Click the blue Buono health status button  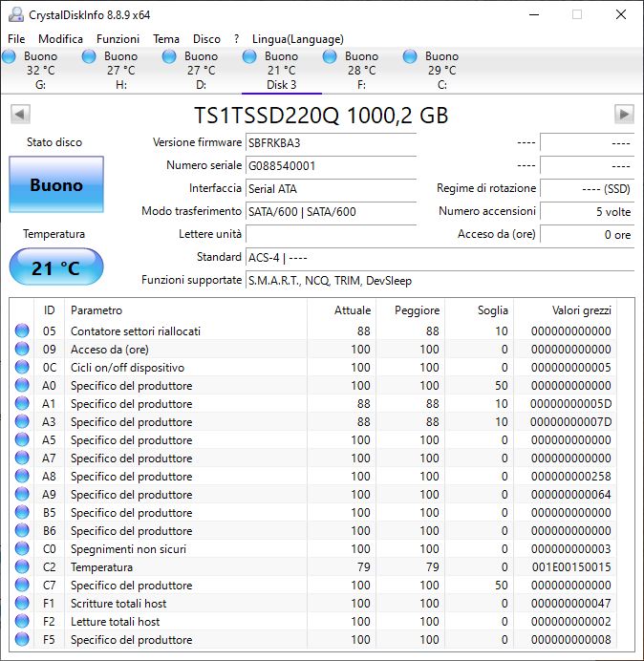(x=56, y=185)
